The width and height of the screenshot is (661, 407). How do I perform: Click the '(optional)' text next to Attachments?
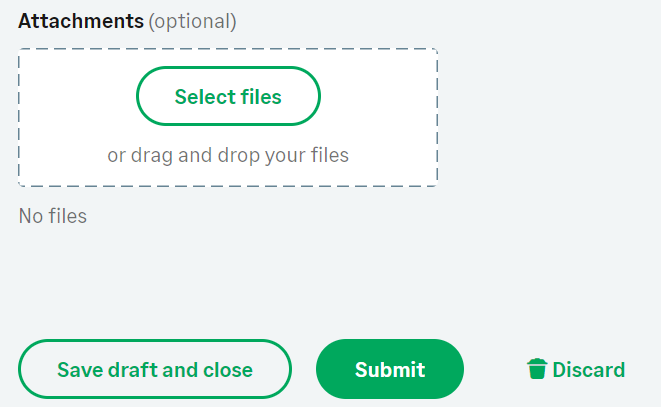(x=193, y=21)
